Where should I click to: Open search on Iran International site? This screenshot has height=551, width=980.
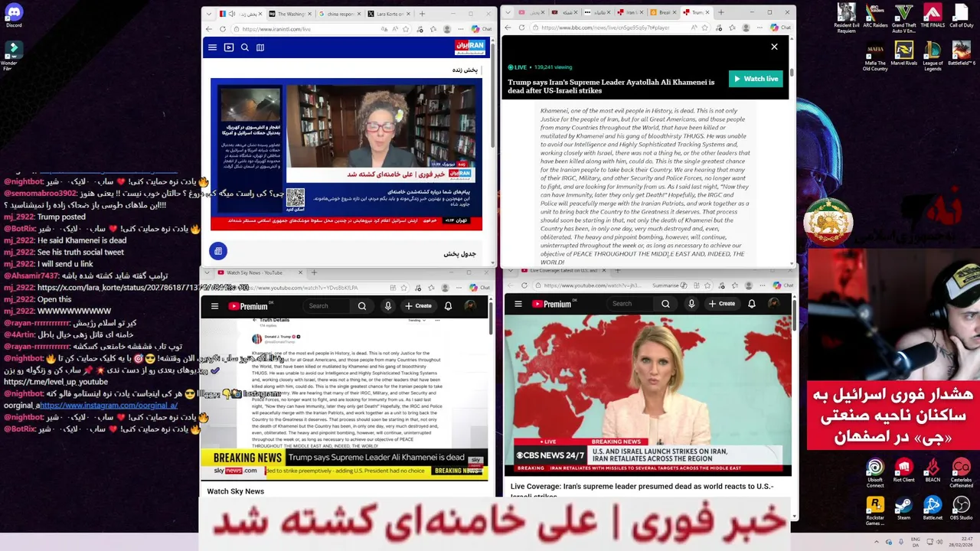244,47
